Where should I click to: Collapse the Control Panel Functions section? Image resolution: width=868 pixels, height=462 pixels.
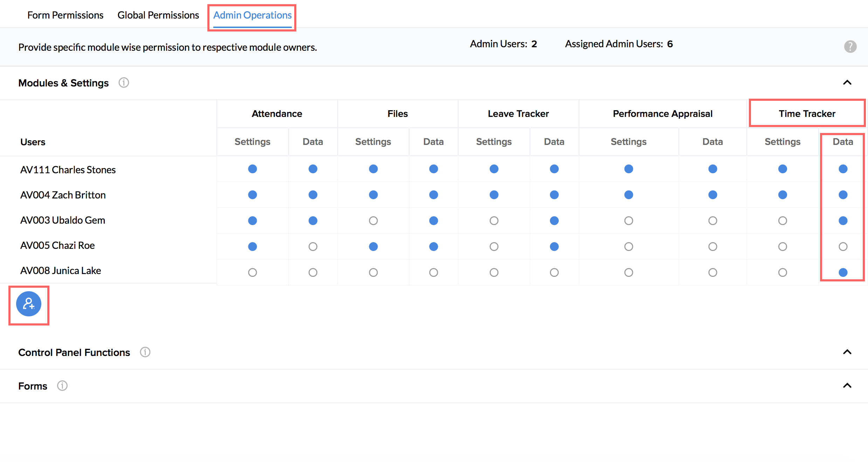847,352
